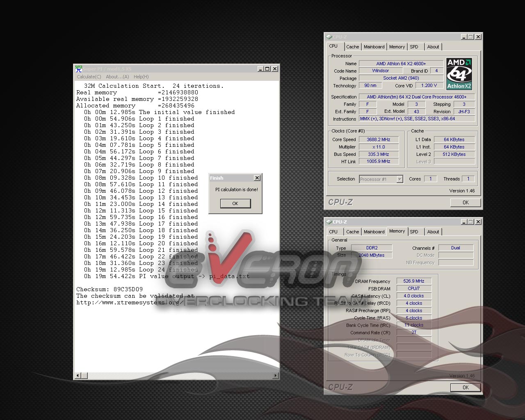Click the Revision value JH-F3
525x420 pixels.
(464, 112)
